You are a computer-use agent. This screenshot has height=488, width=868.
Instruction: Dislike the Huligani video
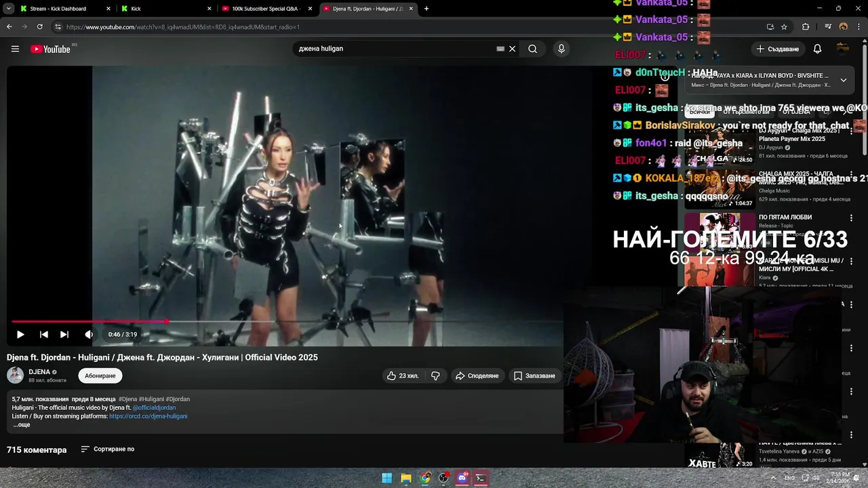[x=435, y=375]
